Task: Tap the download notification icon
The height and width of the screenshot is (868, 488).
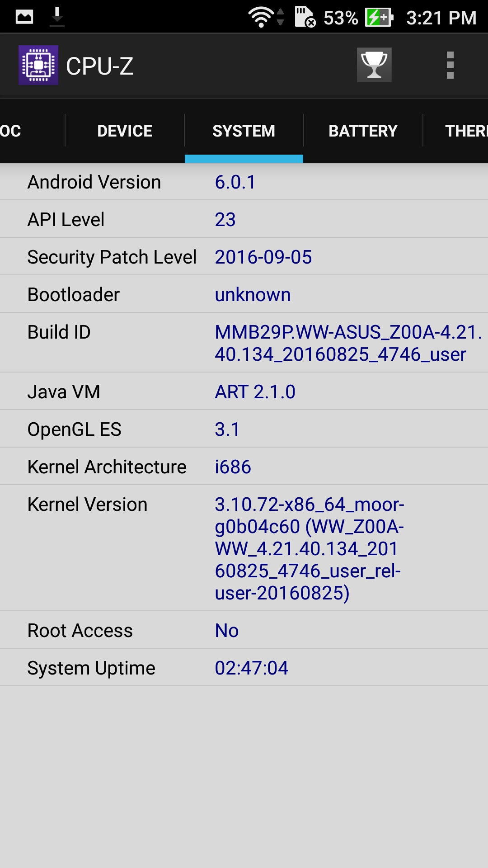Action: [57, 17]
